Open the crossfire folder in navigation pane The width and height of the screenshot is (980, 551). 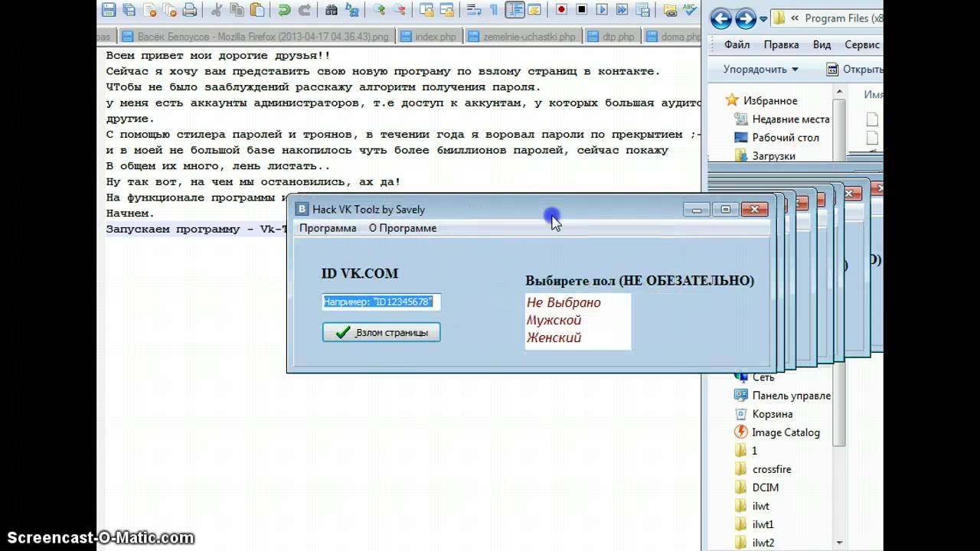tap(763, 469)
